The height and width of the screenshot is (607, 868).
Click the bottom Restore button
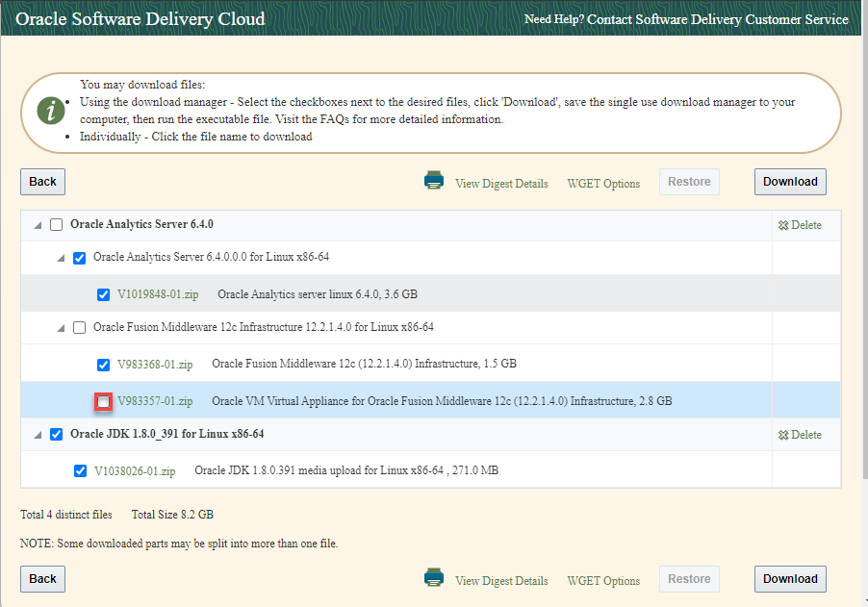click(x=688, y=578)
